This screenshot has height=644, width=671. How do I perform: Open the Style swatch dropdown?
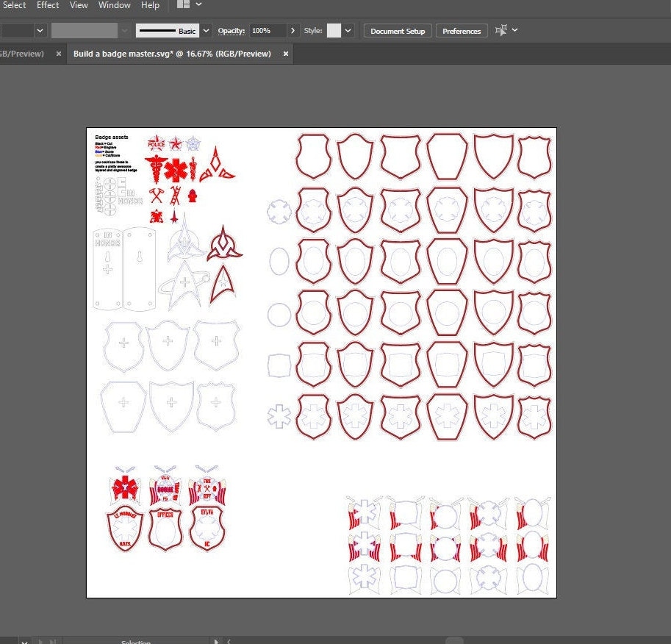coord(347,30)
